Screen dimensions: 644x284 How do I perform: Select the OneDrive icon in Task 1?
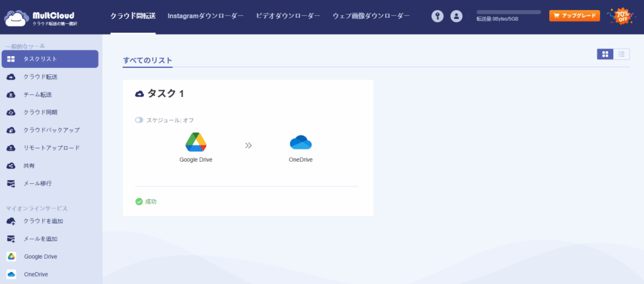[301, 142]
